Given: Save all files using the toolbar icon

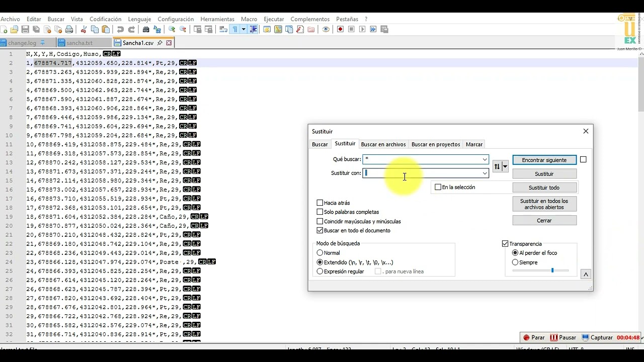Looking at the screenshot, I should (x=36, y=29).
